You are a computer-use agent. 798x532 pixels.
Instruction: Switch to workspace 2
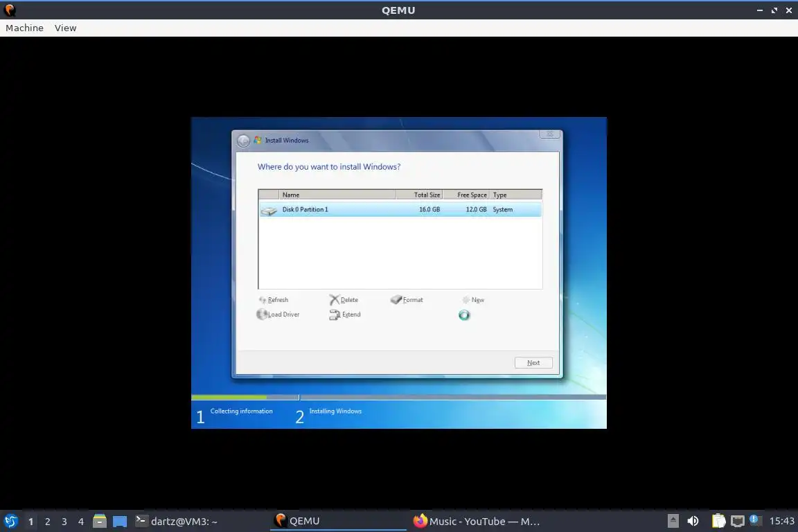[x=47, y=522]
